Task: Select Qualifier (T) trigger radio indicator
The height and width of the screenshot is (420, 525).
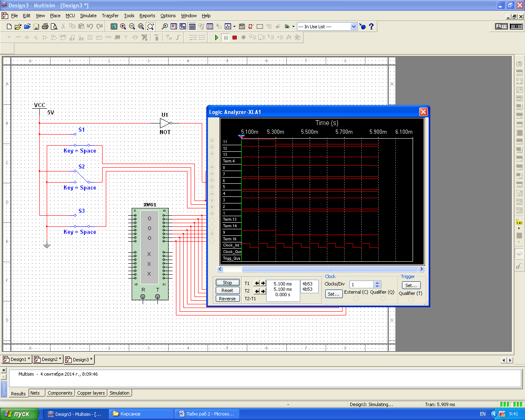Action: (411, 300)
